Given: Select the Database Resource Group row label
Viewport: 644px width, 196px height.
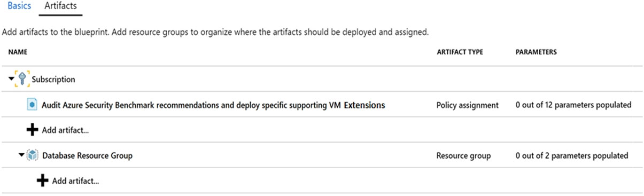Looking at the screenshot, I should pyautogui.click(x=88, y=155).
